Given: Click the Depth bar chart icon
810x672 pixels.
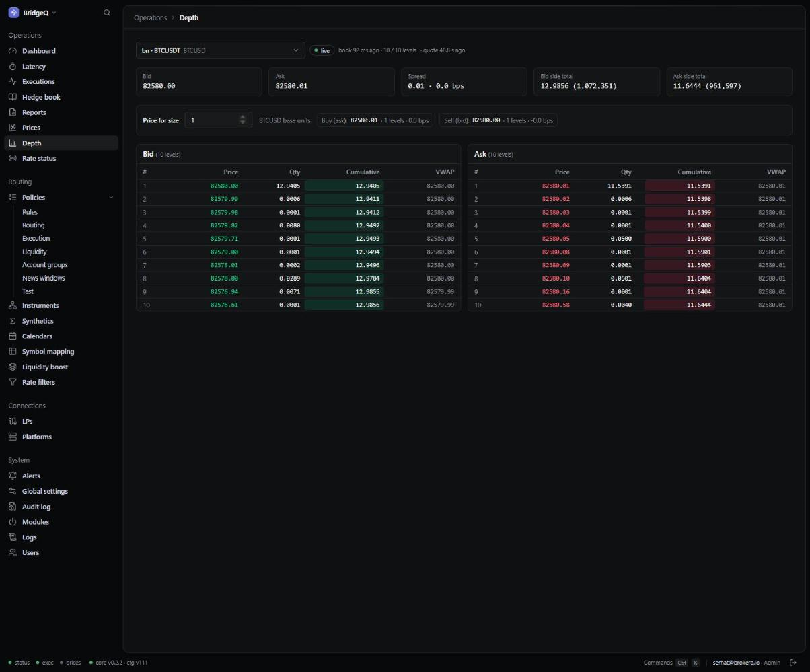Looking at the screenshot, I should click(x=13, y=143).
